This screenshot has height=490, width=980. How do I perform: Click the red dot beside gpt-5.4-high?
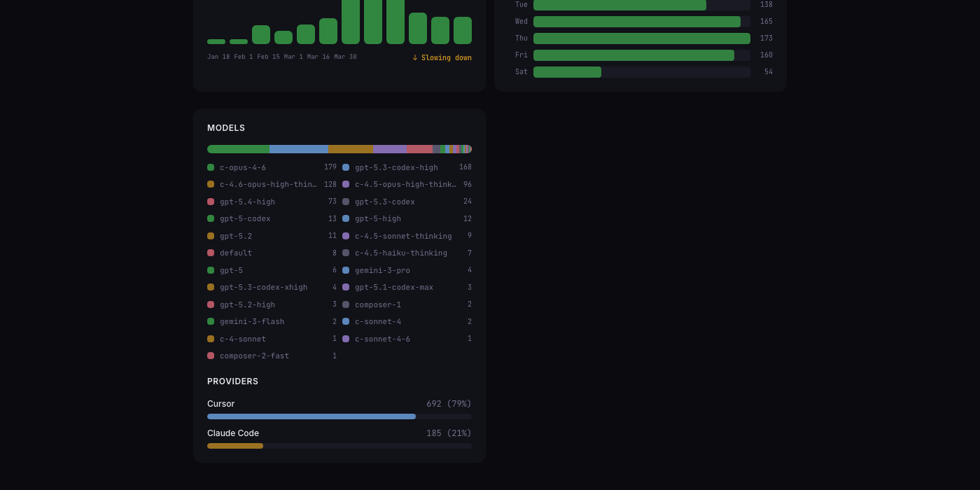click(211, 202)
